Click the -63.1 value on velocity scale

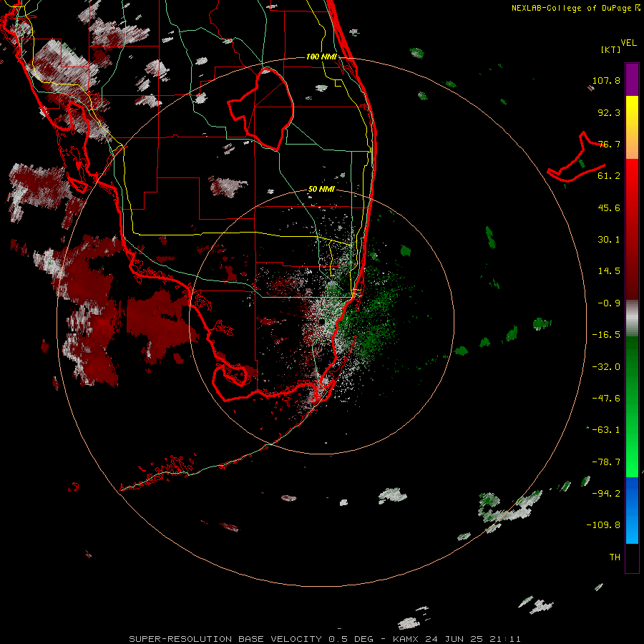click(606, 430)
